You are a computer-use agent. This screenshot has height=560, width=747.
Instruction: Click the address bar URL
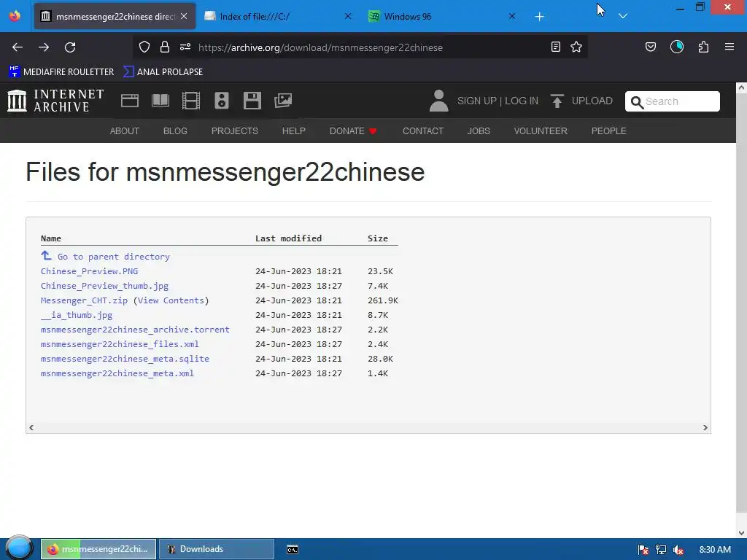click(x=321, y=47)
